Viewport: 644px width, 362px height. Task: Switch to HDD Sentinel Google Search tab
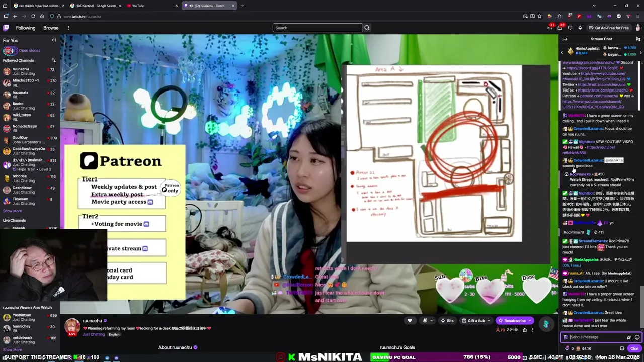[96, 6]
